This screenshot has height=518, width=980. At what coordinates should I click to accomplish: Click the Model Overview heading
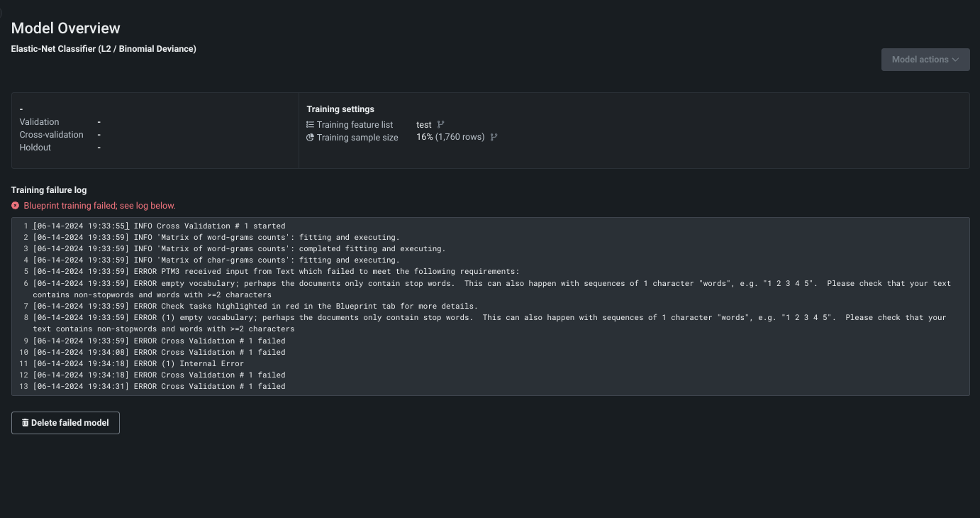pos(66,28)
